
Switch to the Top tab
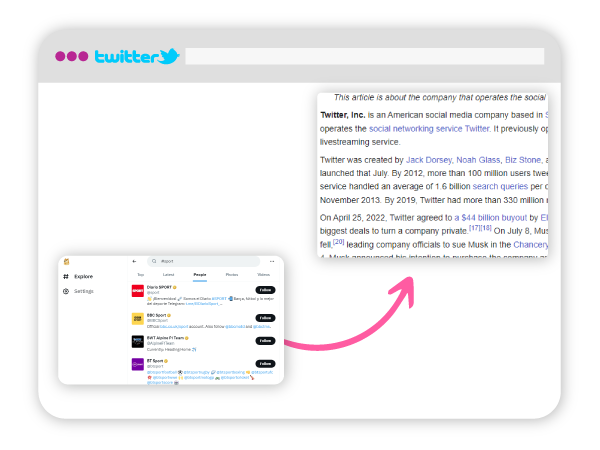(x=140, y=274)
